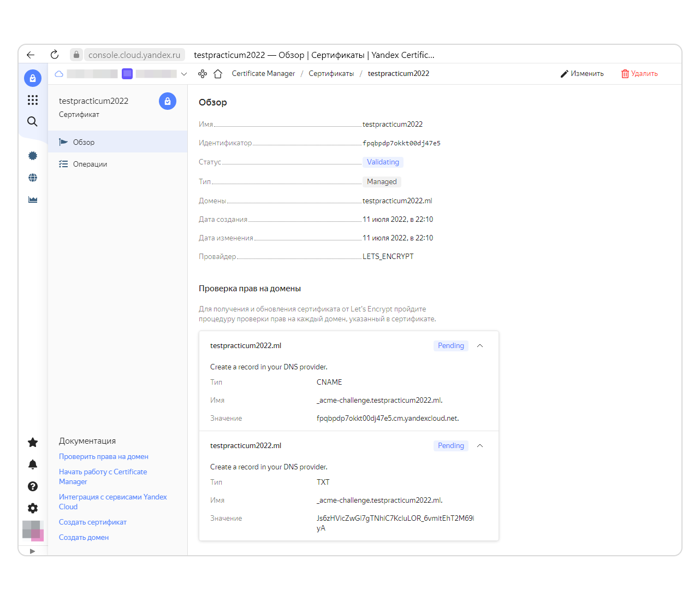Click the console.cloud.yandex.ru address field
The image size is (700, 600).
[134, 55]
